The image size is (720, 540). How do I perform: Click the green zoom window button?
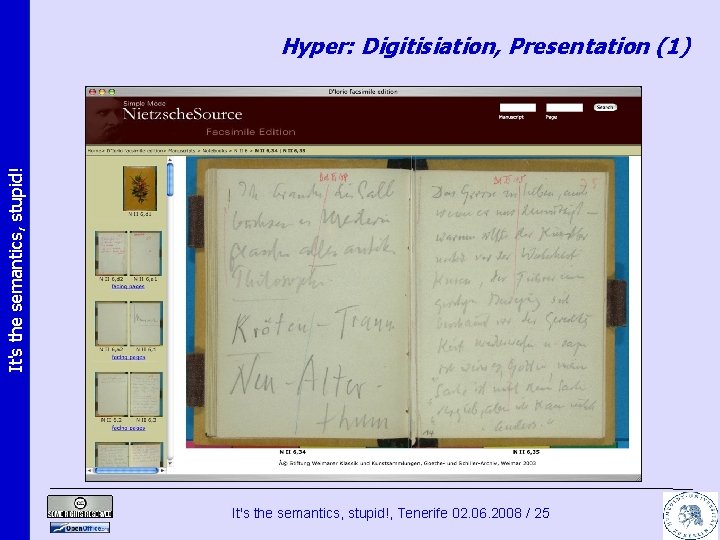[112, 92]
